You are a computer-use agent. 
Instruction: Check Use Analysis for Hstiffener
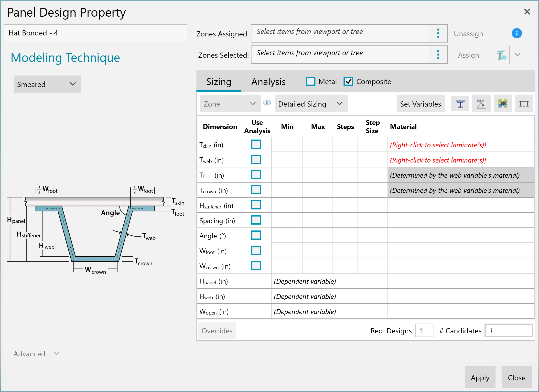tap(256, 205)
